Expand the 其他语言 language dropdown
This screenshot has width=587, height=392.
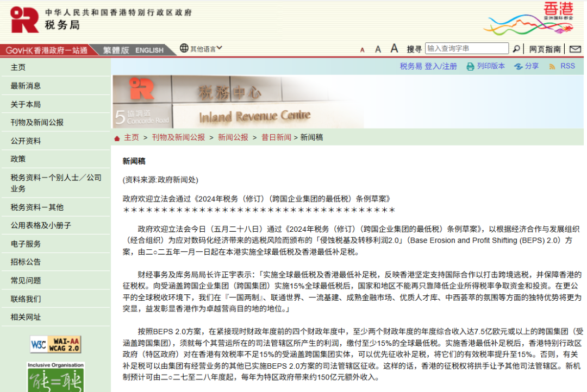207,49
